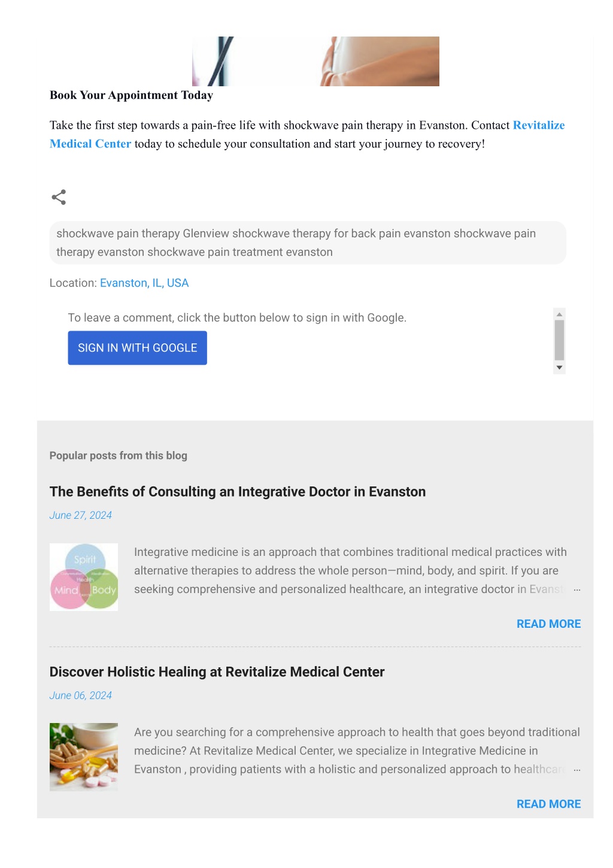Open Discover Holistic Healing at Revitalize Medical Center

pyautogui.click(x=217, y=672)
